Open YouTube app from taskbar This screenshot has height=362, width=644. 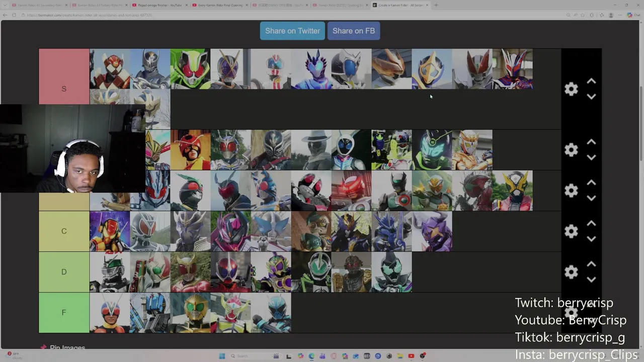[411, 356]
